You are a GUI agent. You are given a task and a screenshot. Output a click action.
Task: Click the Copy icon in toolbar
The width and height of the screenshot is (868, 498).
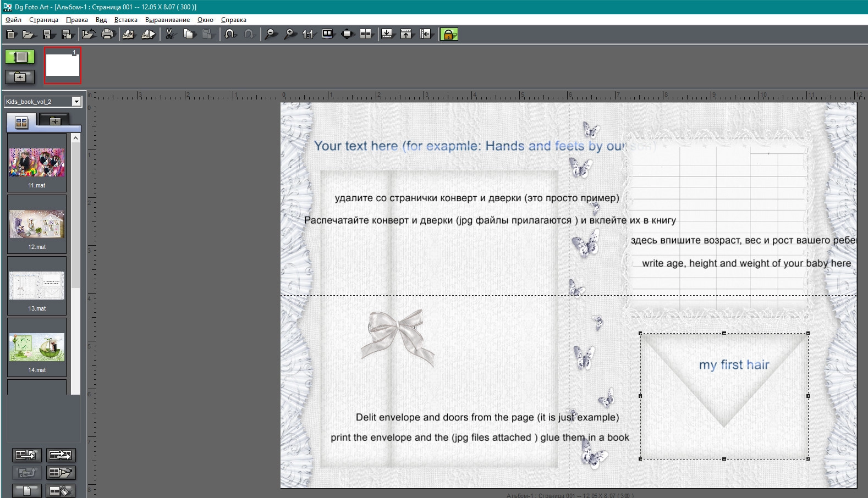(189, 35)
